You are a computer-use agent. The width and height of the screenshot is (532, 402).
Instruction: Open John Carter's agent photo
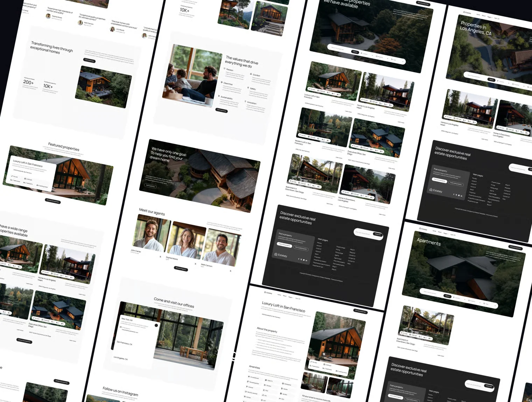pos(151,233)
